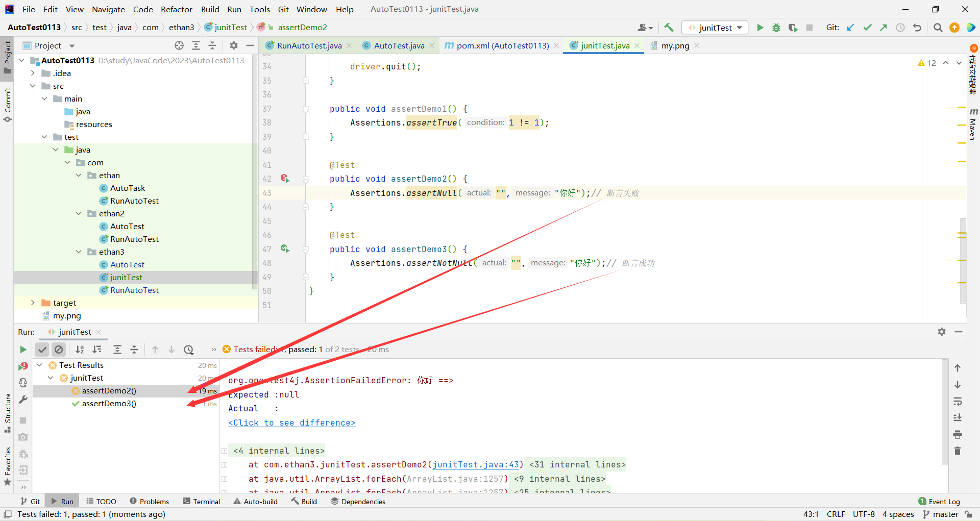The image size is (980, 521).
Task: Switch to the RunAutoTest.java tab
Action: (309, 45)
